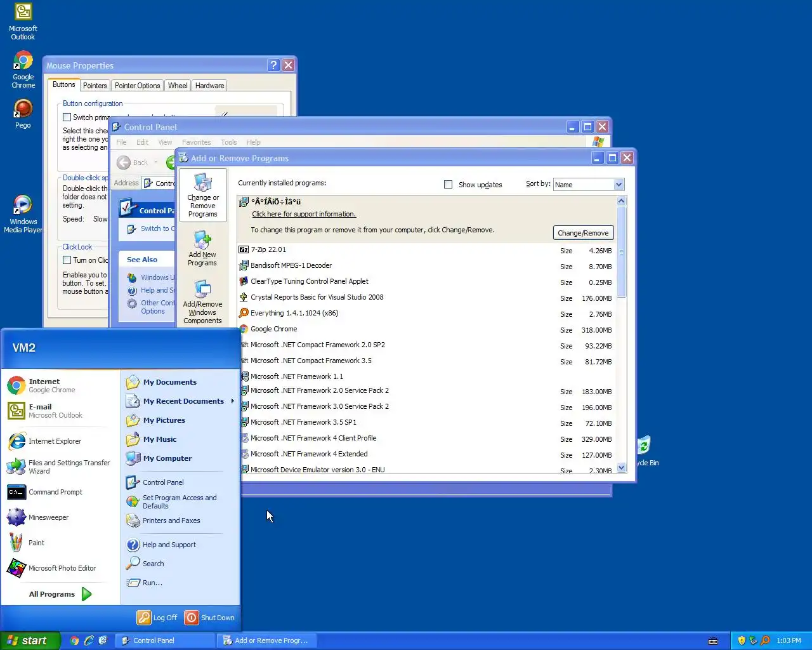
Task: Click Bandisoft MPEG-1 Decoder icon
Action: [244, 265]
